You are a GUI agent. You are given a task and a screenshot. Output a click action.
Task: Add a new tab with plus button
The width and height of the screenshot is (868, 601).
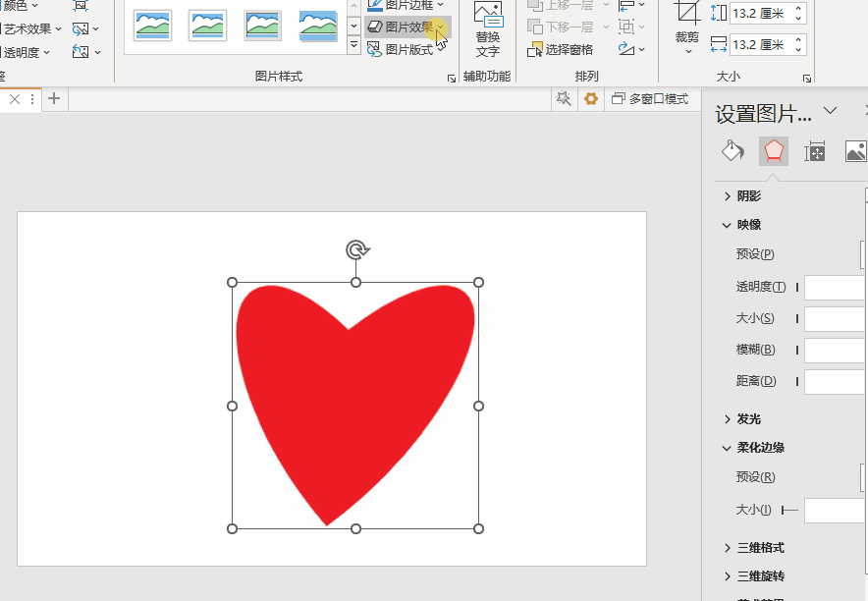[54, 99]
